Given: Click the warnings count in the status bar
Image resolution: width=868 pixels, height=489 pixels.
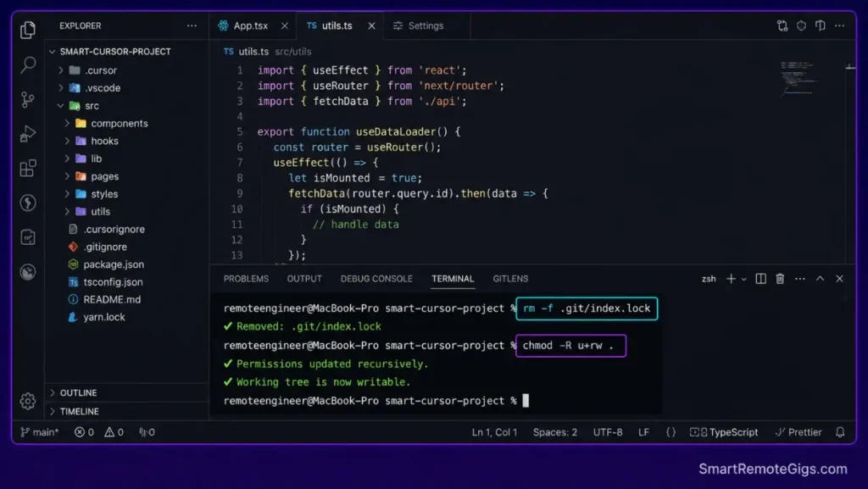Looking at the screenshot, I should tap(114, 432).
